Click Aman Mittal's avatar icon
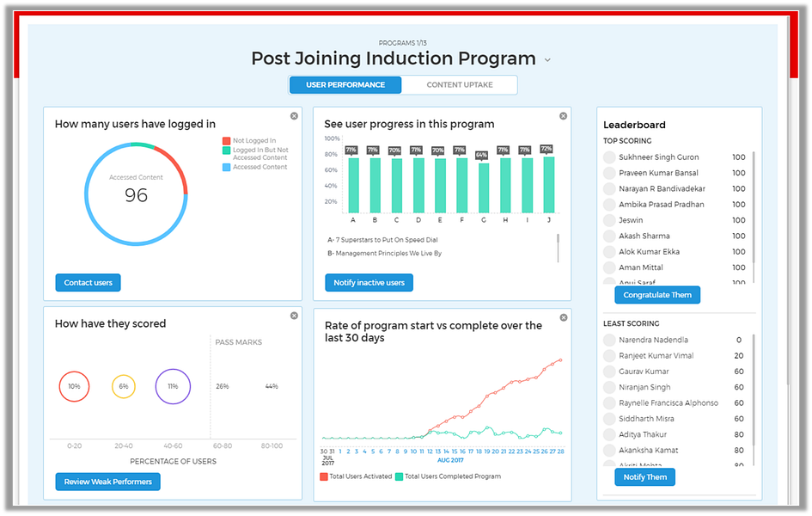This screenshot has width=812, height=516. pos(609,267)
